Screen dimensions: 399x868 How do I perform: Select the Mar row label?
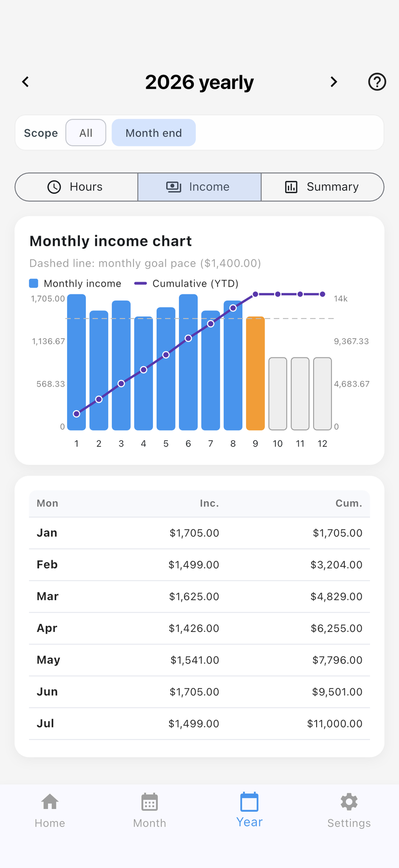pyautogui.click(x=48, y=597)
